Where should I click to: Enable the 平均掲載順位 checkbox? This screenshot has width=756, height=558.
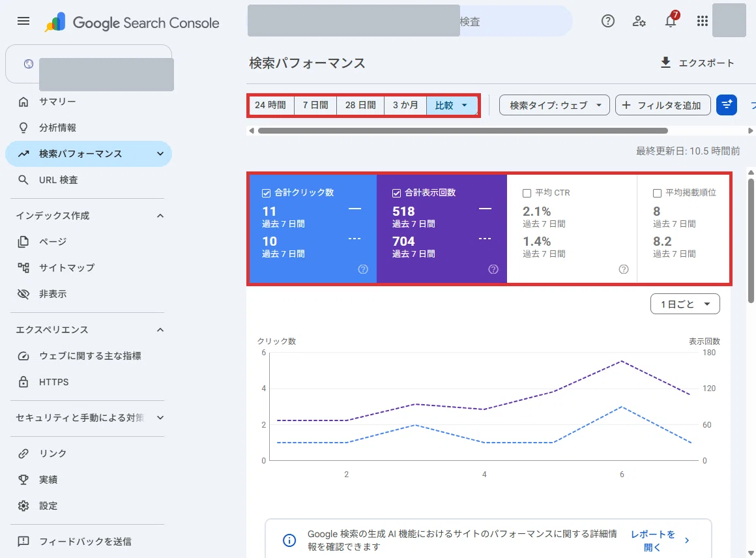(657, 193)
